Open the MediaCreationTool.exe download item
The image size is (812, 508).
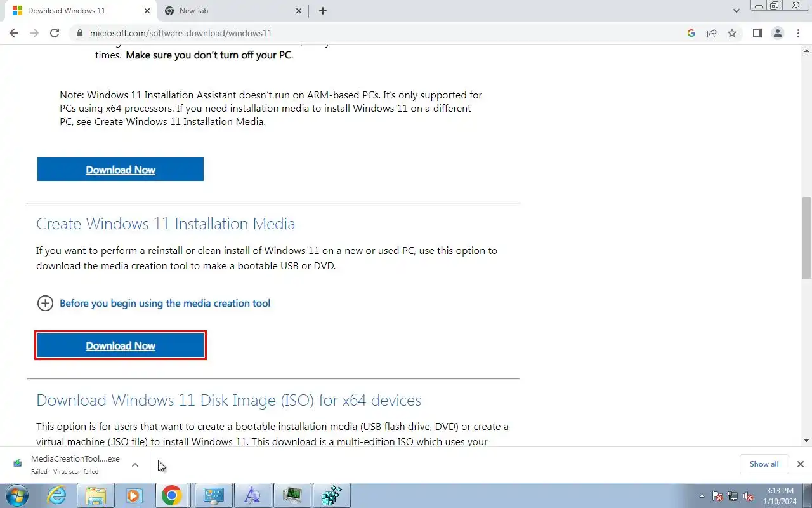coord(75,465)
